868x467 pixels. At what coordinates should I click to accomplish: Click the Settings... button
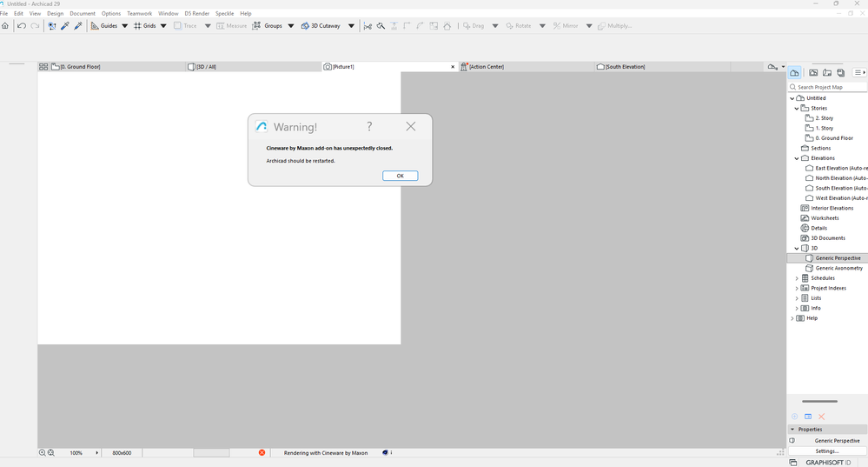[827, 451]
